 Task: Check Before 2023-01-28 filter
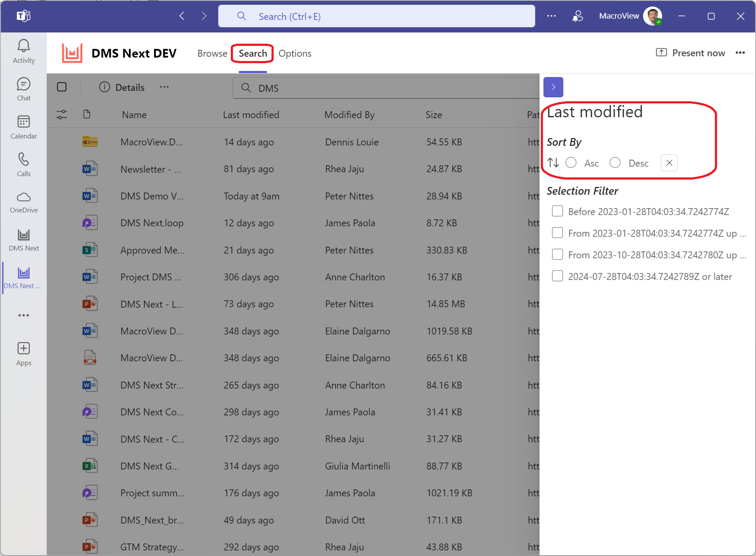pyautogui.click(x=557, y=211)
